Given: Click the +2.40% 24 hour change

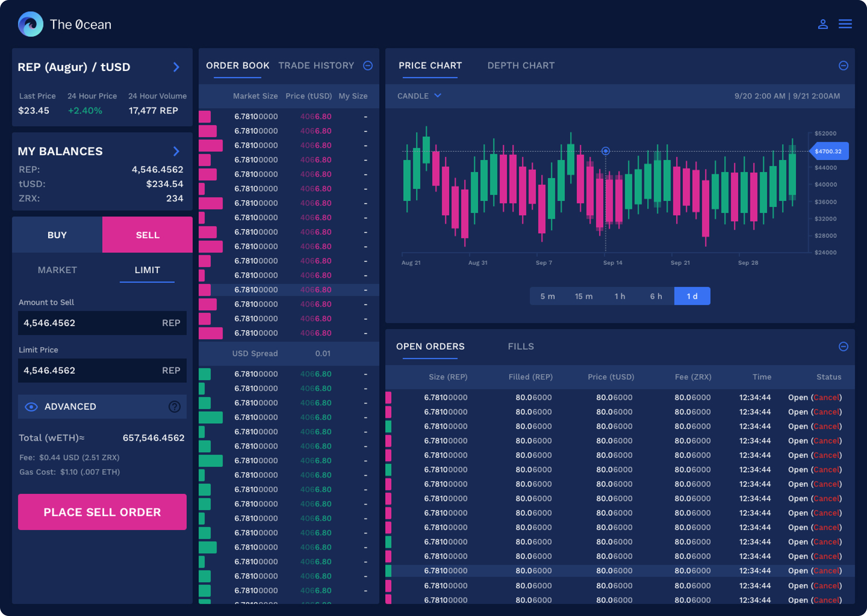Looking at the screenshot, I should click(85, 111).
